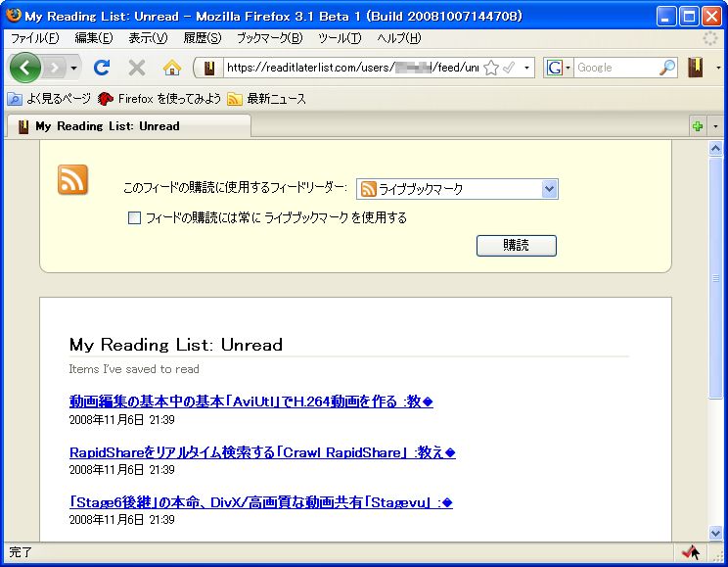Viewport: 728px width, 567px height.
Task: Click the My Reading List: Unread heading
Action: (176, 345)
